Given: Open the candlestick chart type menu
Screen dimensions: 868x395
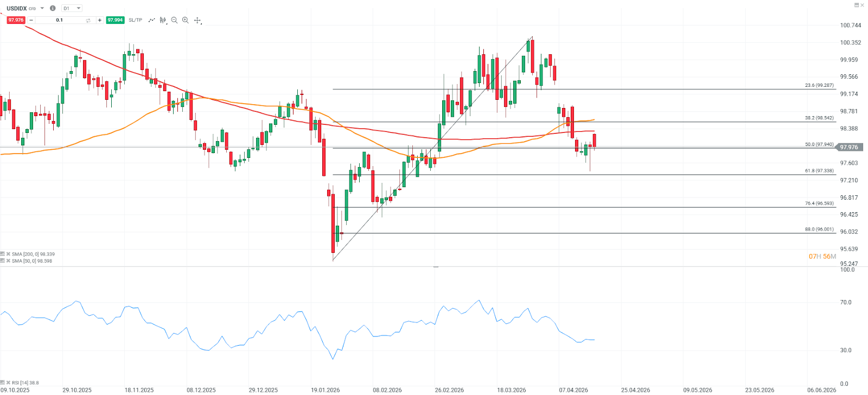Looking at the screenshot, I should pyautogui.click(x=163, y=20).
